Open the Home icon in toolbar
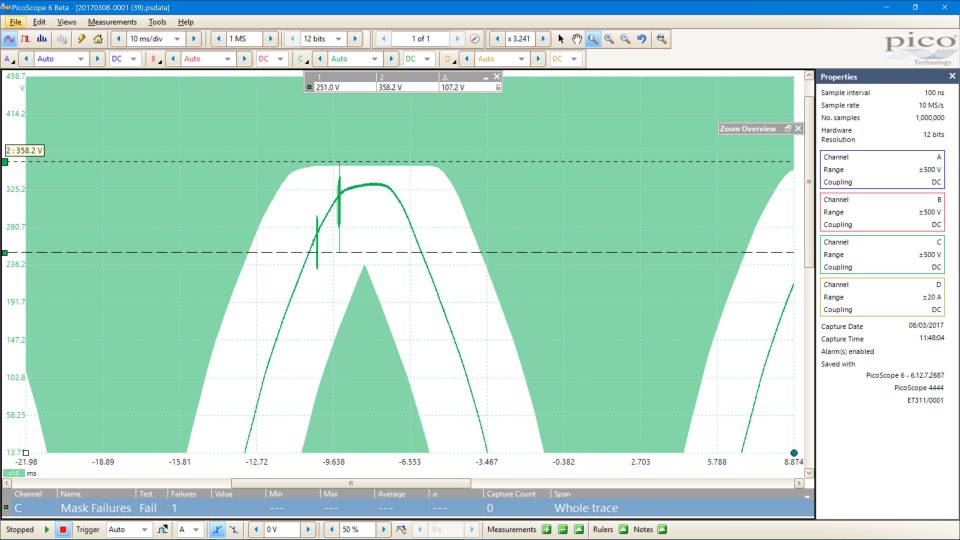The image size is (960, 540). tap(98, 39)
